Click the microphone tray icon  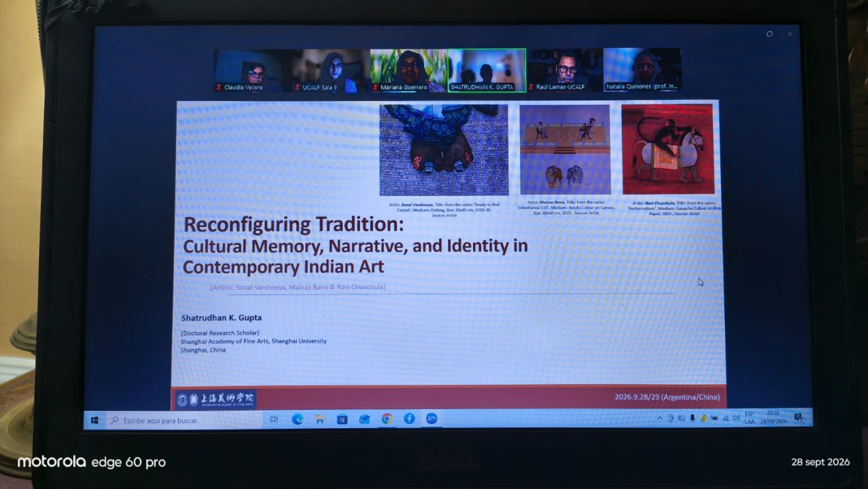693,418
